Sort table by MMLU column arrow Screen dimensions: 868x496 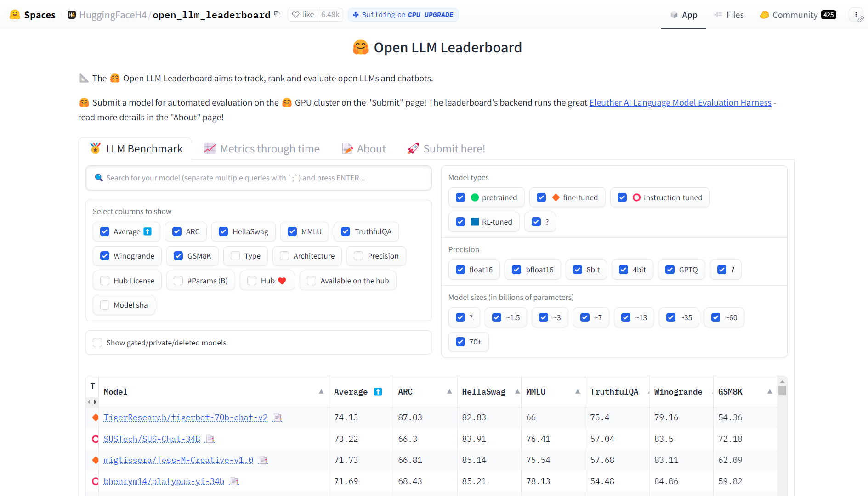point(578,392)
